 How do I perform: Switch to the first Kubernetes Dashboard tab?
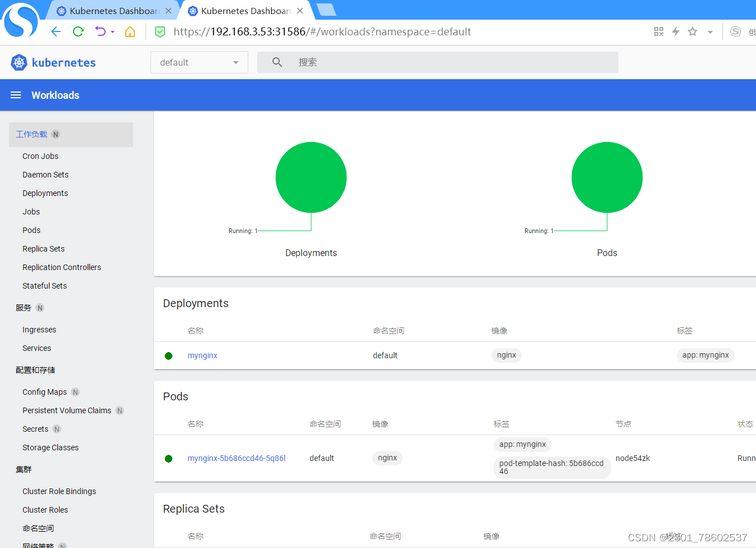point(115,11)
